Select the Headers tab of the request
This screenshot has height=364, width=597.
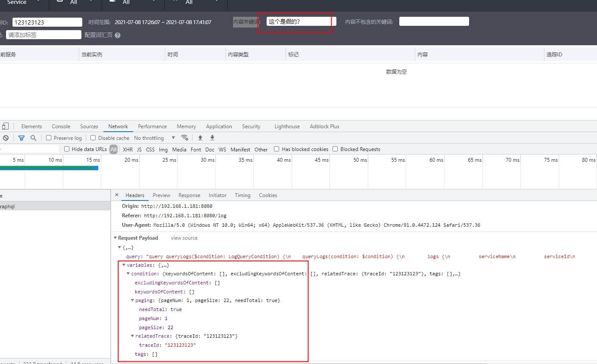pos(135,195)
